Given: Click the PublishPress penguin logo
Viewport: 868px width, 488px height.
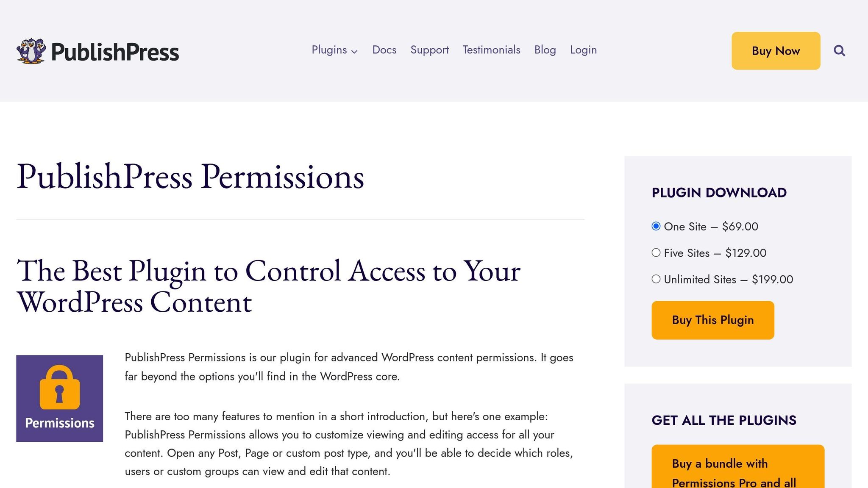Looking at the screenshot, I should [32, 51].
